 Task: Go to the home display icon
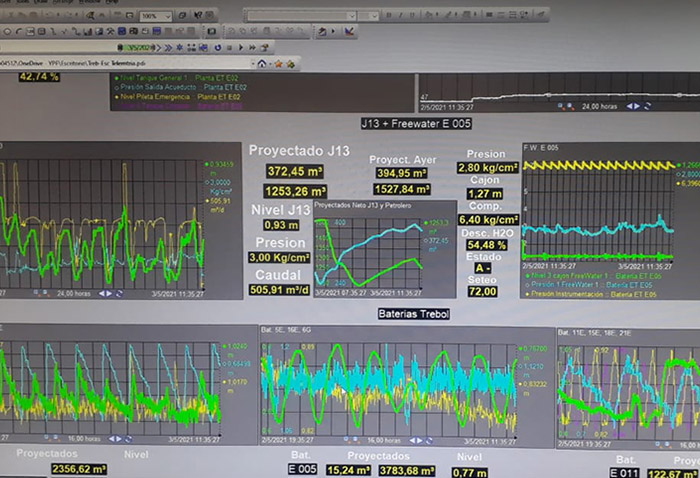pos(262,64)
